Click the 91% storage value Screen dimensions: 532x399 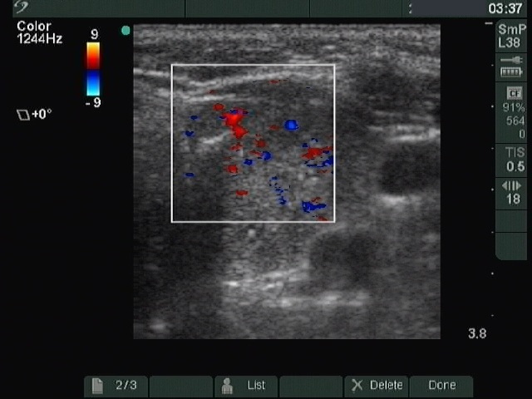click(514, 108)
